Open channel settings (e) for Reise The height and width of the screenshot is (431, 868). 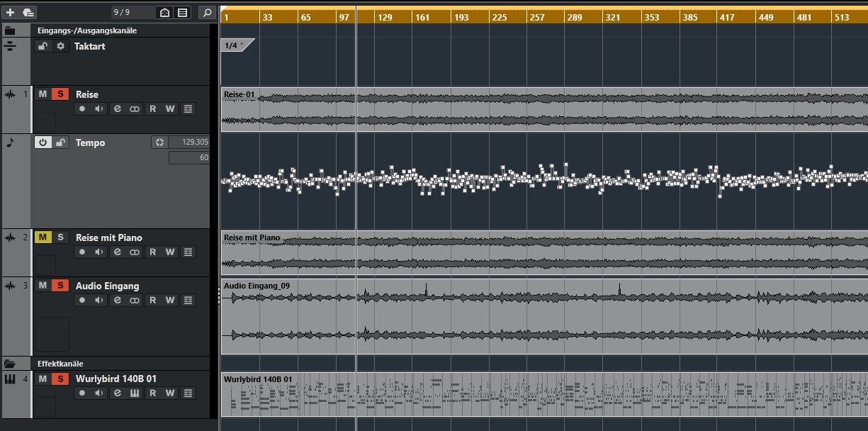(117, 109)
